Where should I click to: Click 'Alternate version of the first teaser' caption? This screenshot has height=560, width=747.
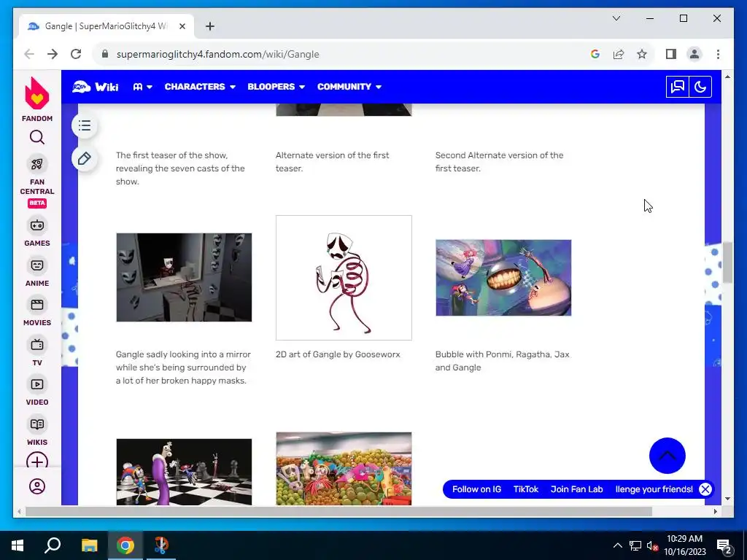pos(332,162)
